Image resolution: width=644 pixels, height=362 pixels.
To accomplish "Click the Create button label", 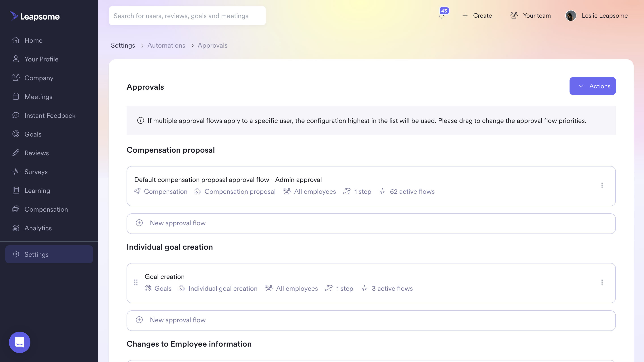I will tap(483, 15).
